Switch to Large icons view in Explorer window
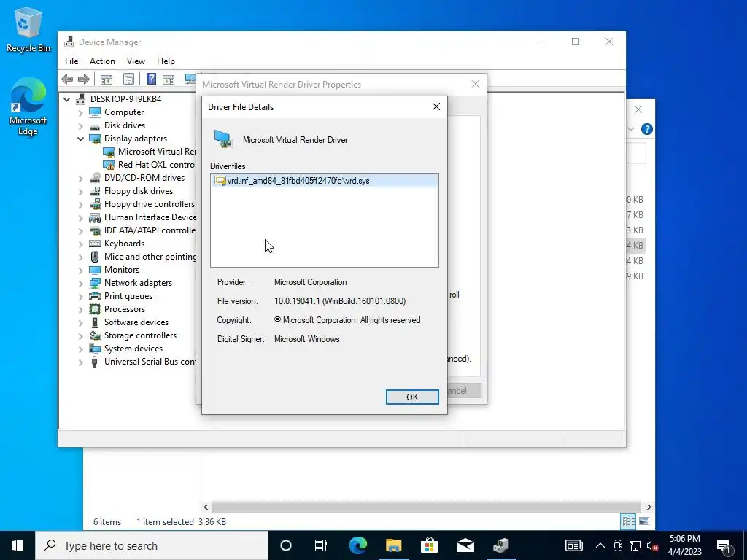The height and width of the screenshot is (560, 747). (643, 521)
